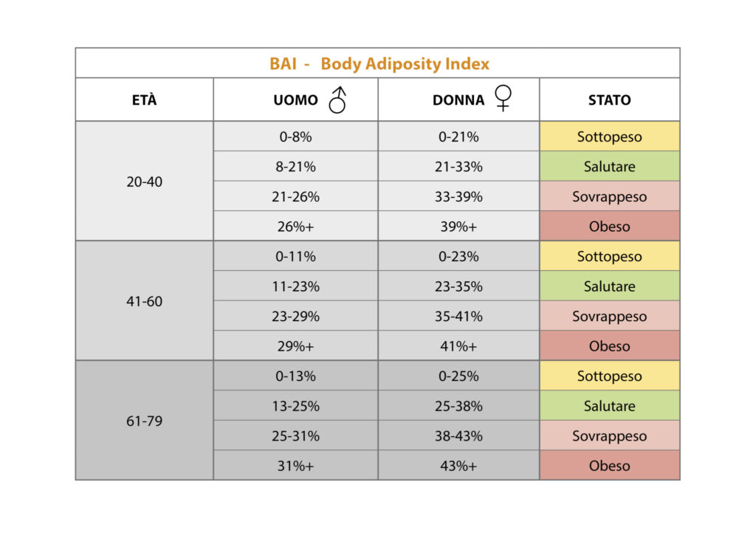Click the 0-8% value in UOMO column
The width and height of the screenshot is (756, 541).
coord(295,137)
